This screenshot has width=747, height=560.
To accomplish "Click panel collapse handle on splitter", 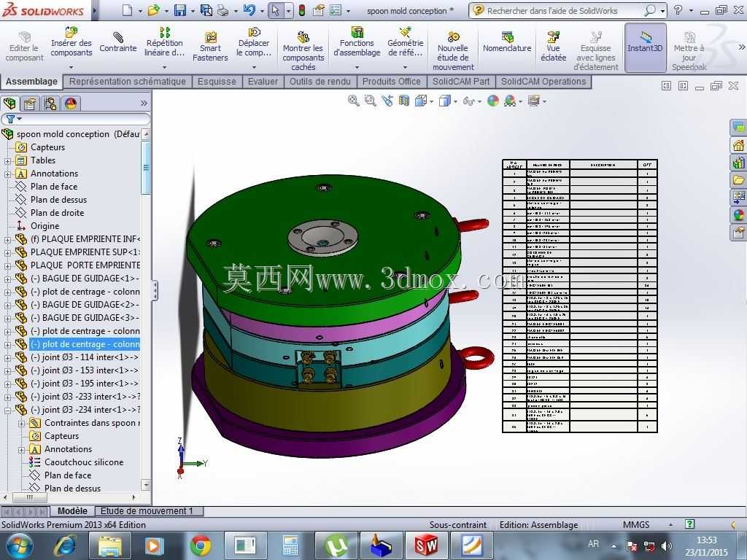I will pyautogui.click(x=155, y=290).
